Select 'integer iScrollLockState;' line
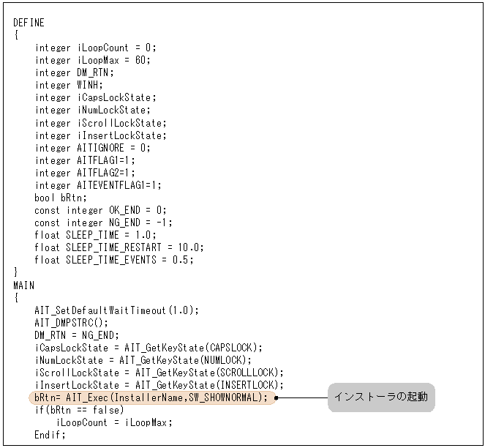This screenshot has height=448, width=485. coord(101,123)
